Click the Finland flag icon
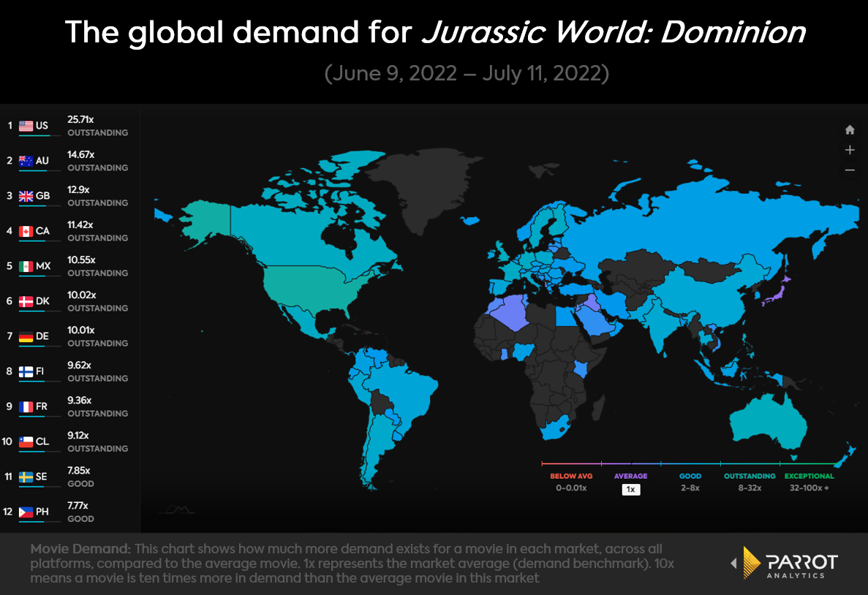This screenshot has height=595, width=868. click(26, 371)
